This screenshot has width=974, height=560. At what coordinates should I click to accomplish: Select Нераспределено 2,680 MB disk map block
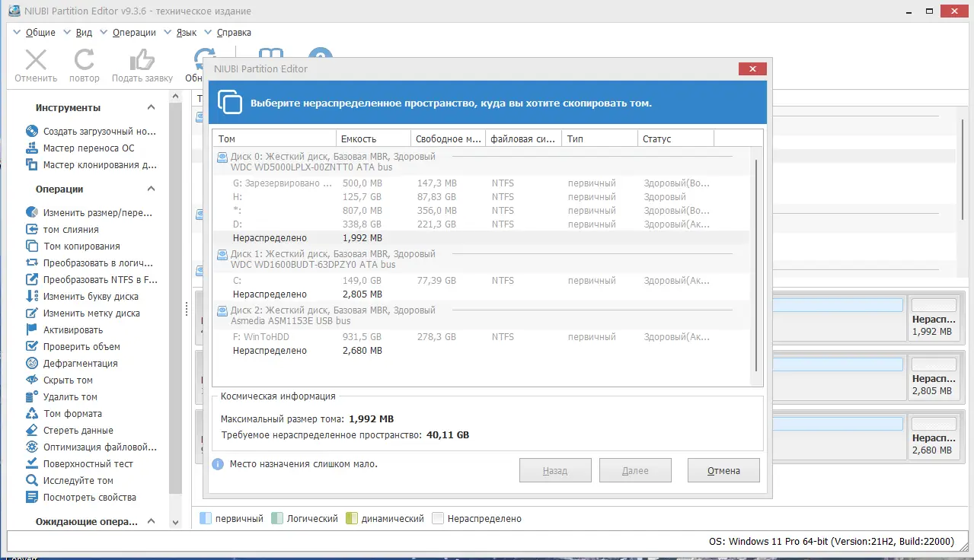click(934, 436)
